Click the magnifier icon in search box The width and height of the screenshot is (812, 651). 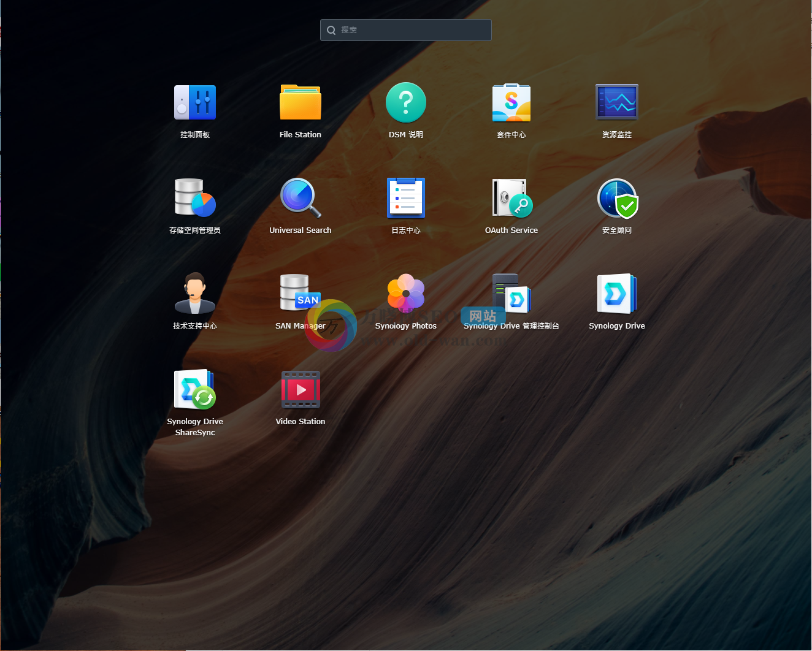(x=331, y=30)
